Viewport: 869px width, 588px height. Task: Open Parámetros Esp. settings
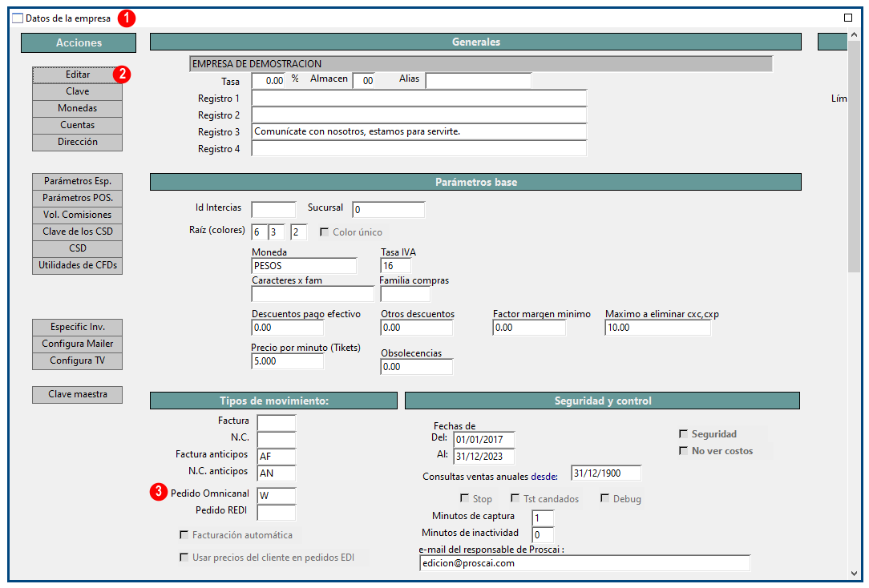click(78, 181)
